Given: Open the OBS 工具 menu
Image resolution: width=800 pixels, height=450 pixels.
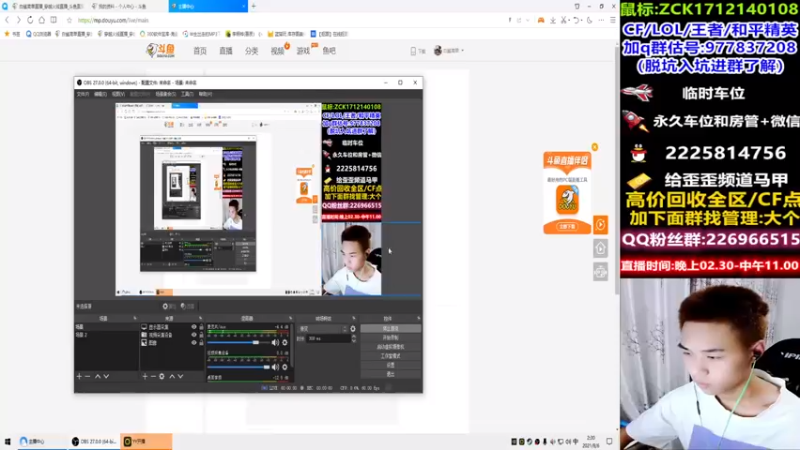Looking at the screenshot, I should tap(187, 94).
